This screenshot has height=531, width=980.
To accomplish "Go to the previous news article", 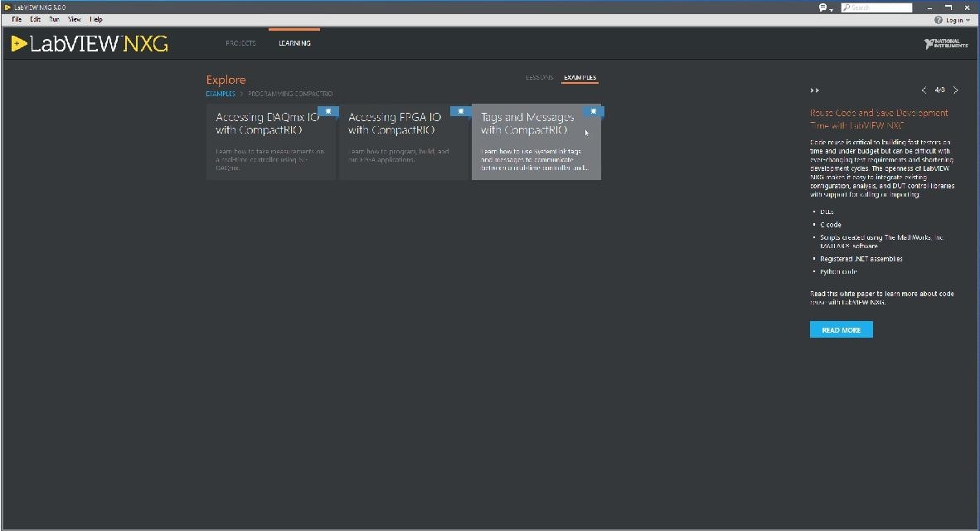I will (x=924, y=90).
